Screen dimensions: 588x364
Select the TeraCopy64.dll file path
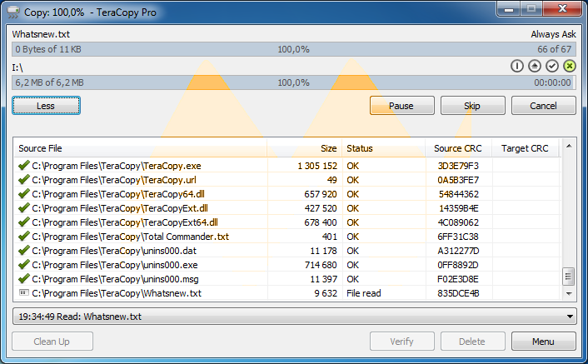click(x=118, y=194)
